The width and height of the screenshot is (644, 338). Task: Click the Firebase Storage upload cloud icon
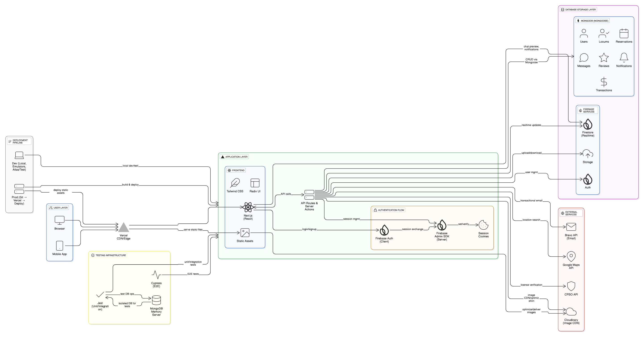click(588, 154)
